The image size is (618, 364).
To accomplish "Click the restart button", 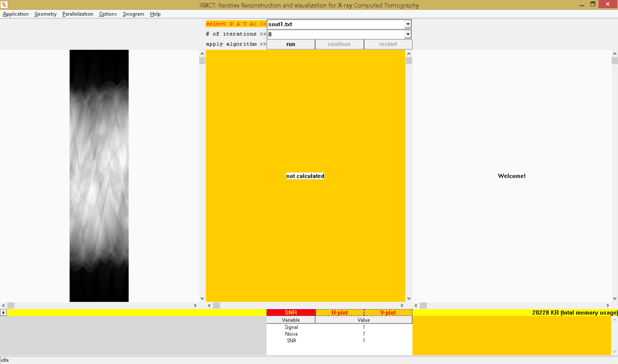I will pyautogui.click(x=388, y=44).
